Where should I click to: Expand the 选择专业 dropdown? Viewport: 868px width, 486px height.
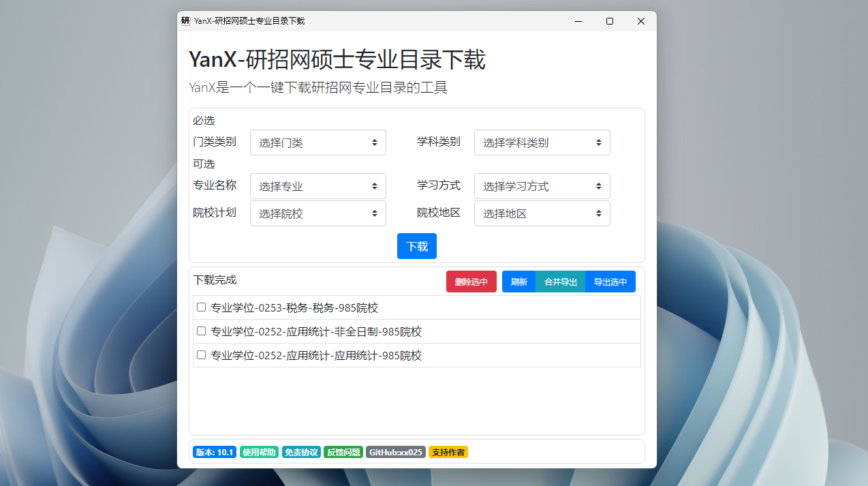pyautogui.click(x=318, y=186)
